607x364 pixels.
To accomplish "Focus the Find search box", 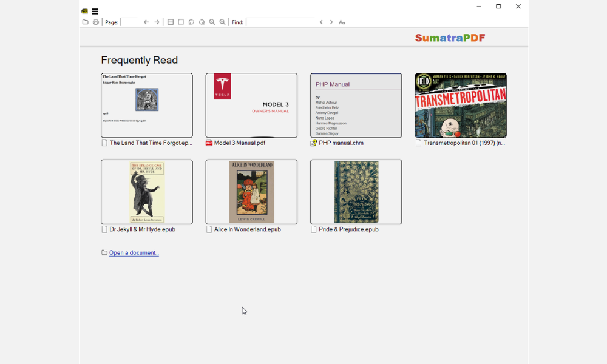I will [x=280, y=22].
